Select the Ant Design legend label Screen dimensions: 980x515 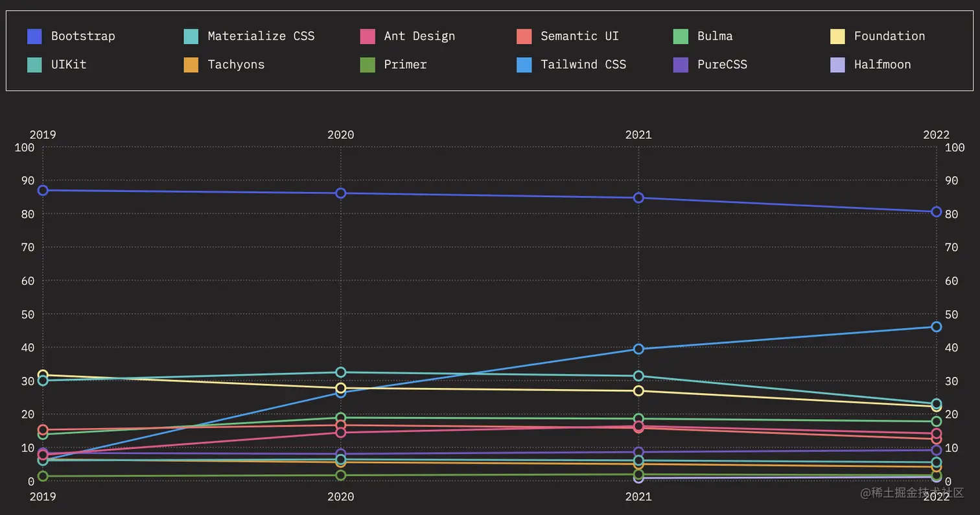(419, 36)
